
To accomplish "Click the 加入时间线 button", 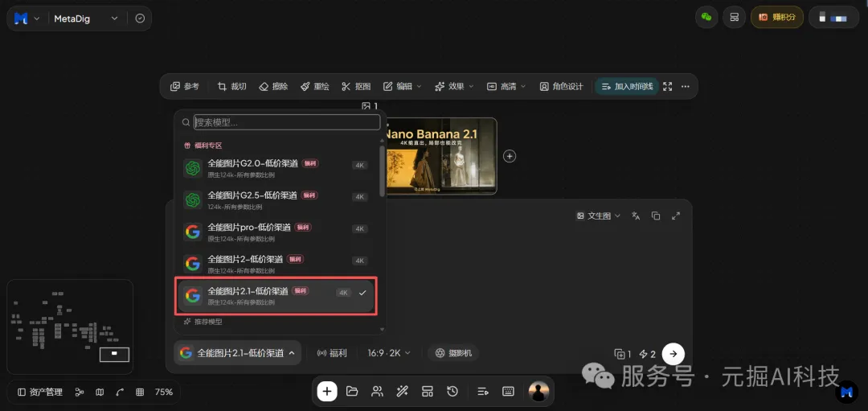I will click(627, 86).
